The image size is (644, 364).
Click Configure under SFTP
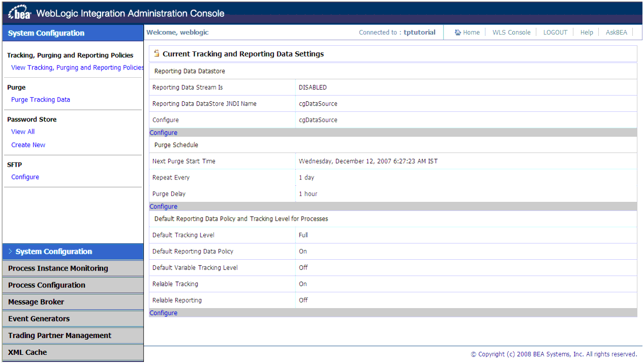coord(25,177)
